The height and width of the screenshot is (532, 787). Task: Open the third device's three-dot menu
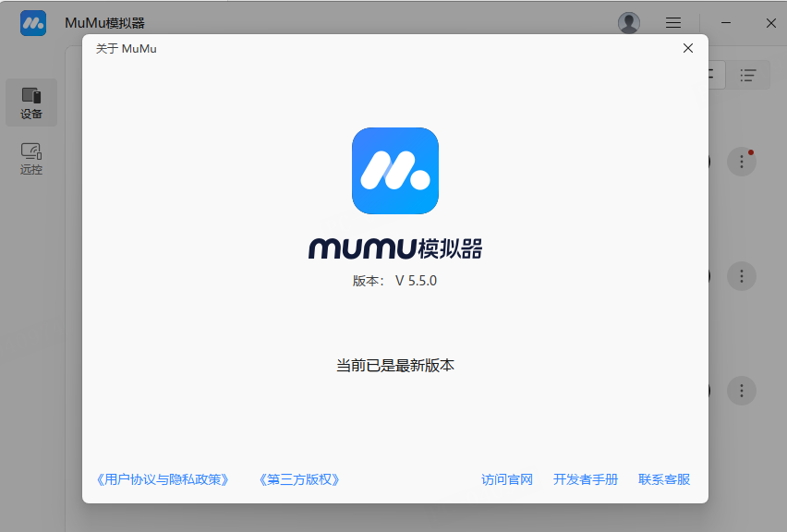pos(741,390)
